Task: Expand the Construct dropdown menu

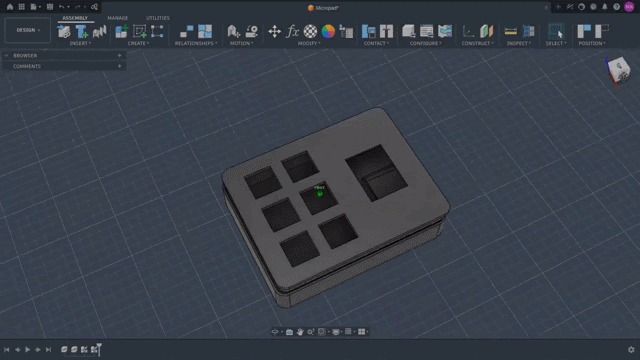Action: (x=478, y=43)
